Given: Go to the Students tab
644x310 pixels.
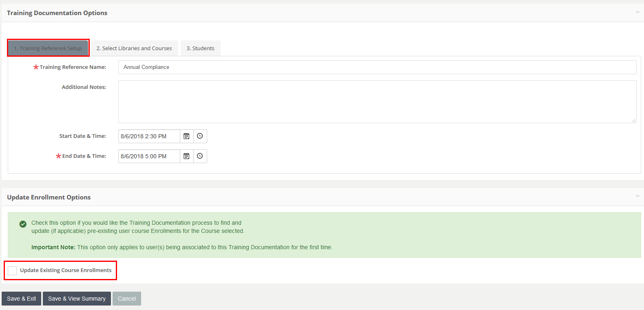Looking at the screenshot, I should [200, 48].
